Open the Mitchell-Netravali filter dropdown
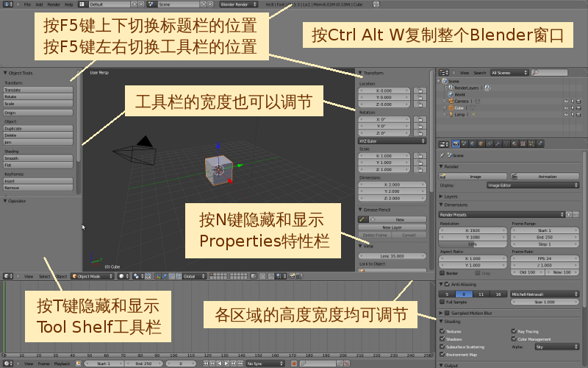 click(x=545, y=294)
